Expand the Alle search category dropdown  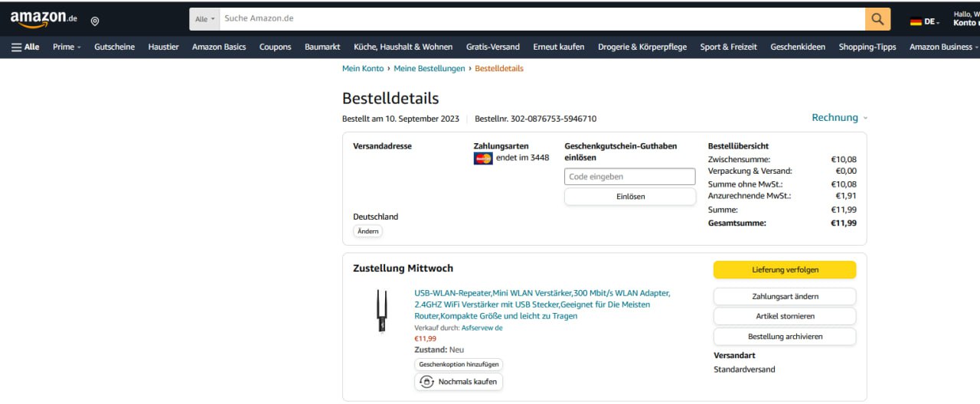204,18
